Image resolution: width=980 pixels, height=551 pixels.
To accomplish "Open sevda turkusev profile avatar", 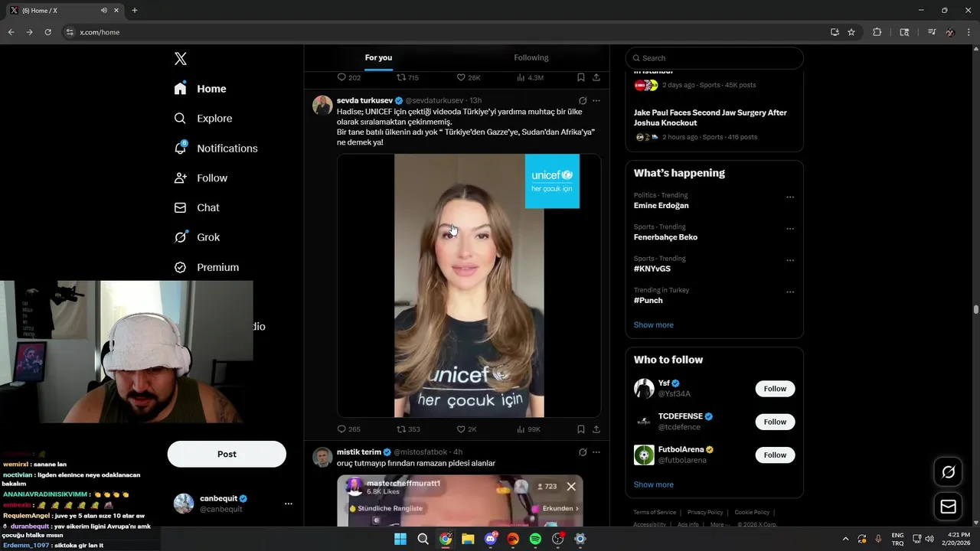I will click(322, 106).
